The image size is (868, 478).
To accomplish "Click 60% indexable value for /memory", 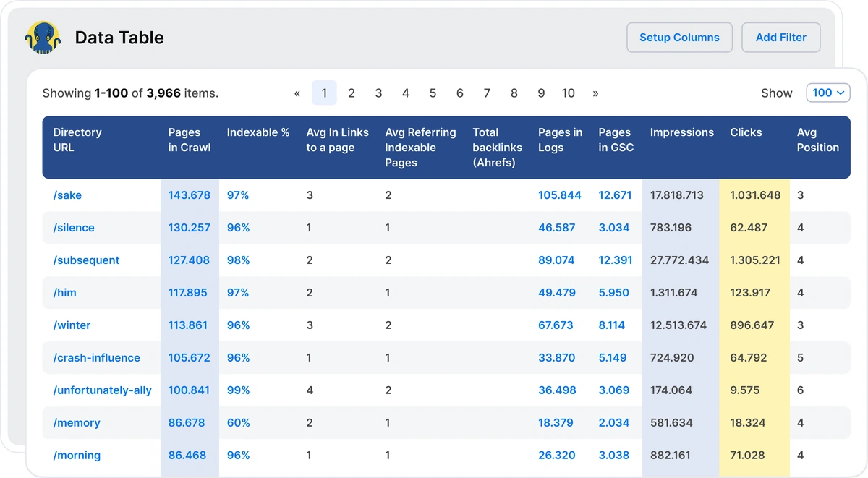I will pos(238,423).
